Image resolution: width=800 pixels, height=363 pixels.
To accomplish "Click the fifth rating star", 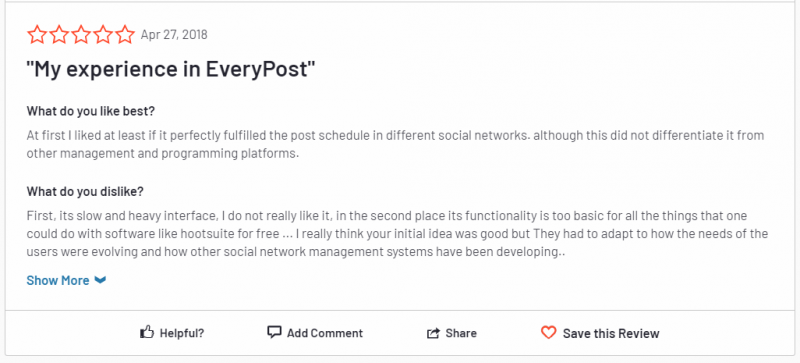I will coord(124,35).
